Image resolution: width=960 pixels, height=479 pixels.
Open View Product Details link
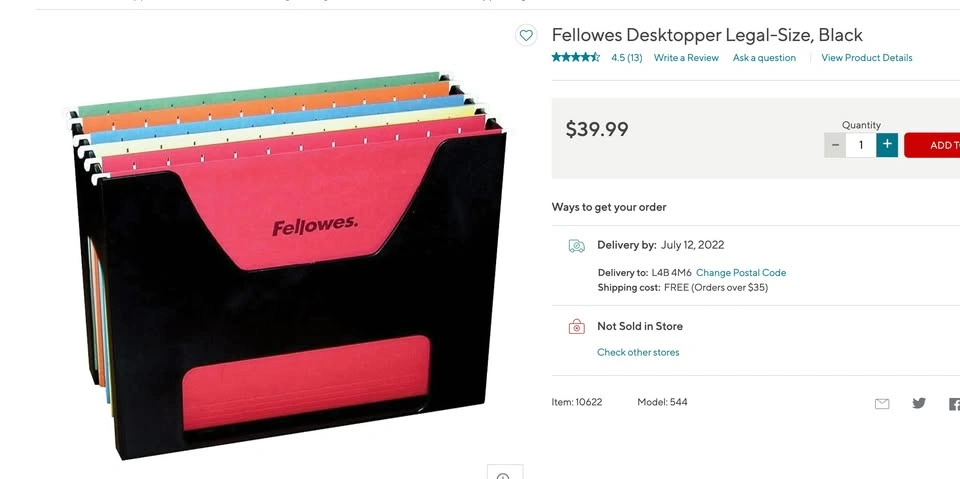coord(866,58)
